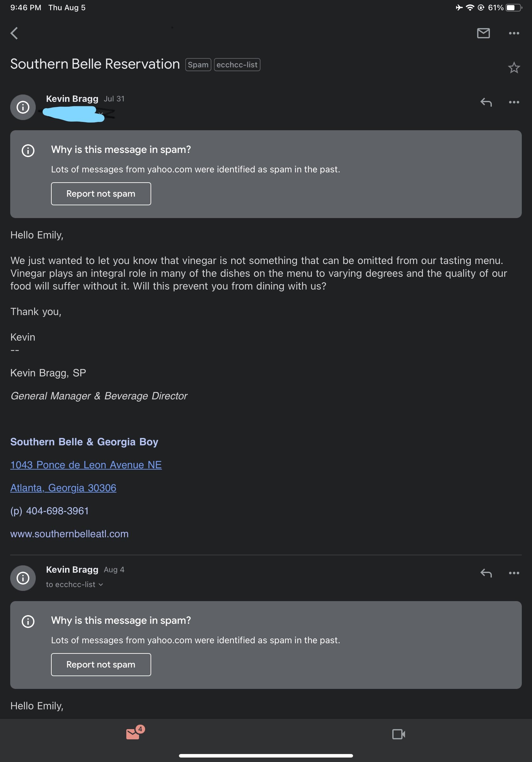The image size is (532, 762).
Task: Switch to the Meet video tab
Action: (398, 734)
